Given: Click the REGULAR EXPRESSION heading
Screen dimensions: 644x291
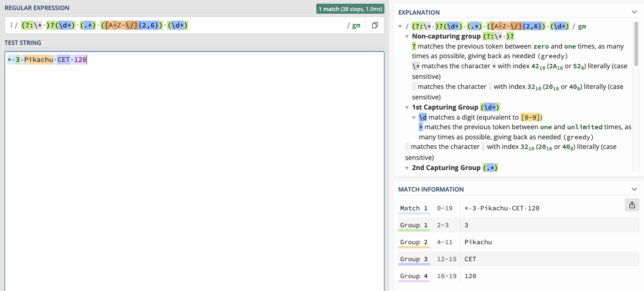Looking at the screenshot, I should pyautogui.click(x=37, y=8).
